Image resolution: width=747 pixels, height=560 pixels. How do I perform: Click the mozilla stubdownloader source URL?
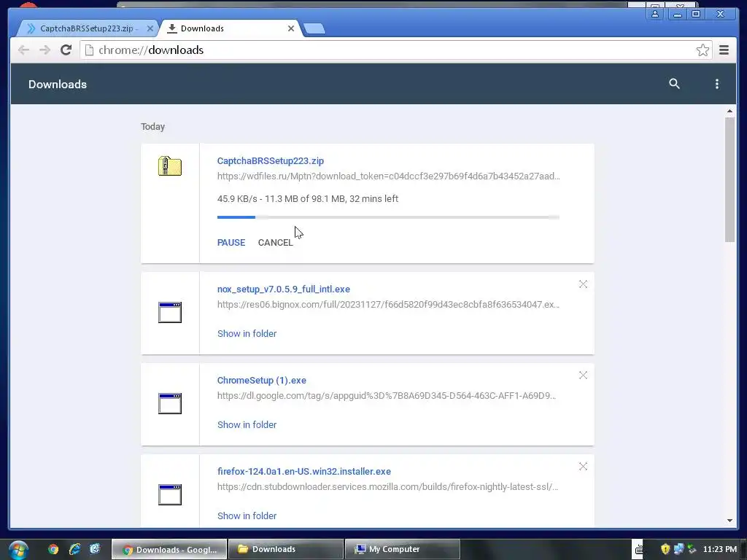tap(387, 487)
